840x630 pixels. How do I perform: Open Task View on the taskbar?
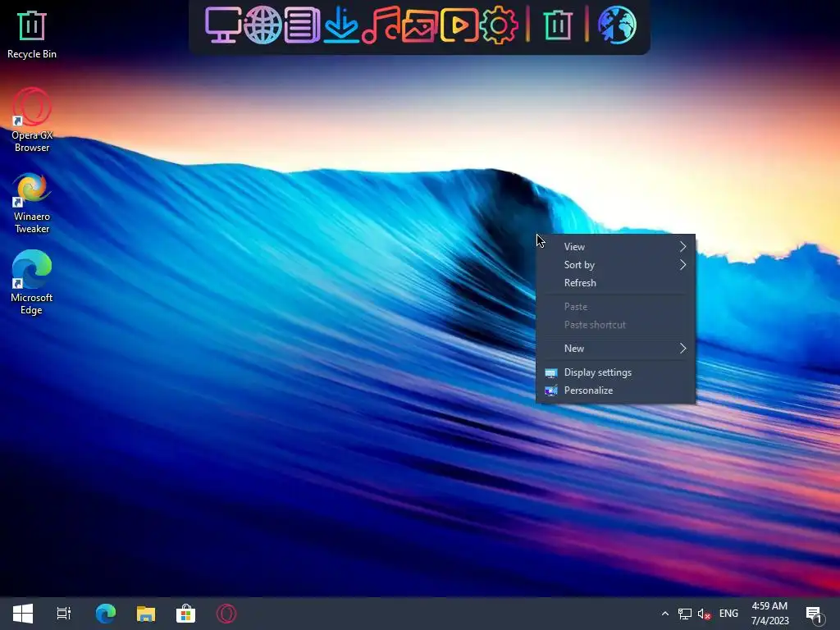tap(64, 614)
